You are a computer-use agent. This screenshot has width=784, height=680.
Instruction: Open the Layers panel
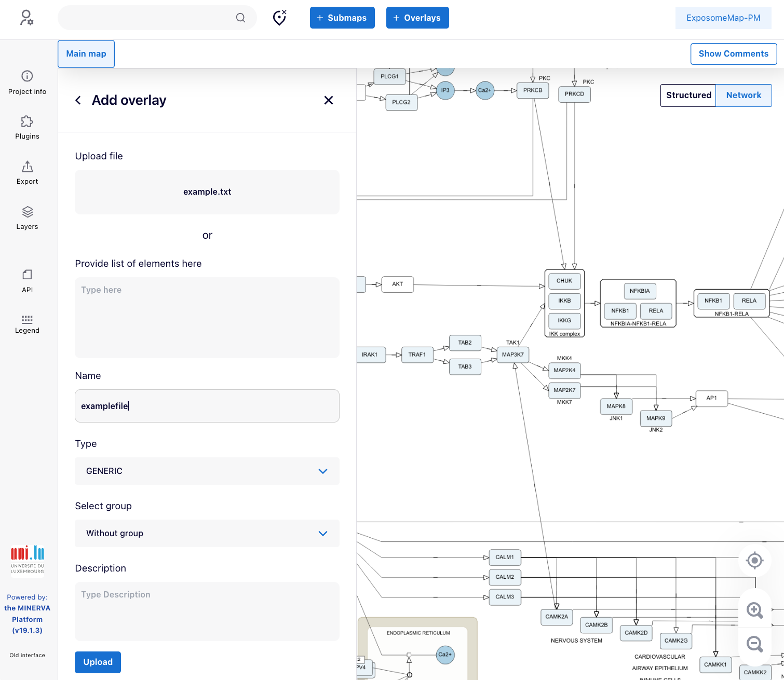pos(27,217)
